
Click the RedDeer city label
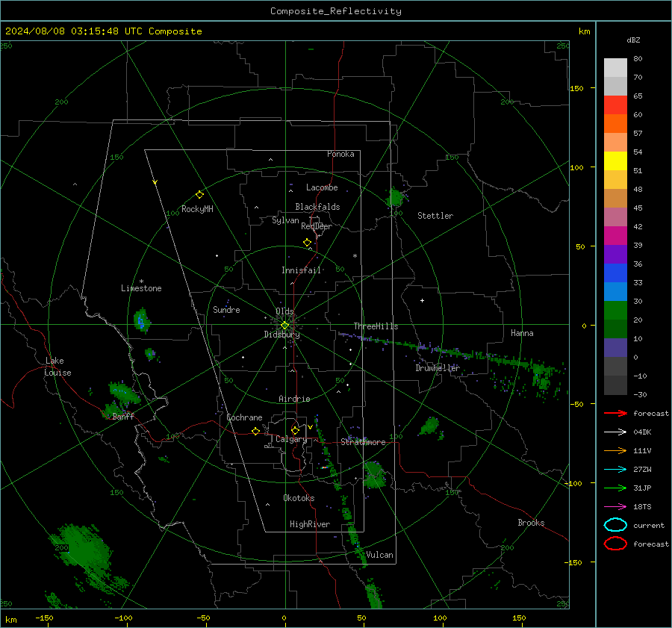pos(317,226)
